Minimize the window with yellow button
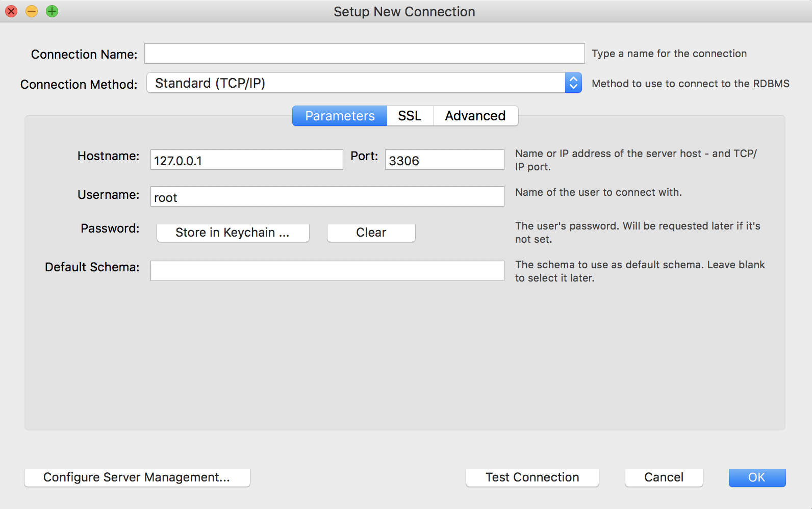The height and width of the screenshot is (509, 812). coord(32,11)
